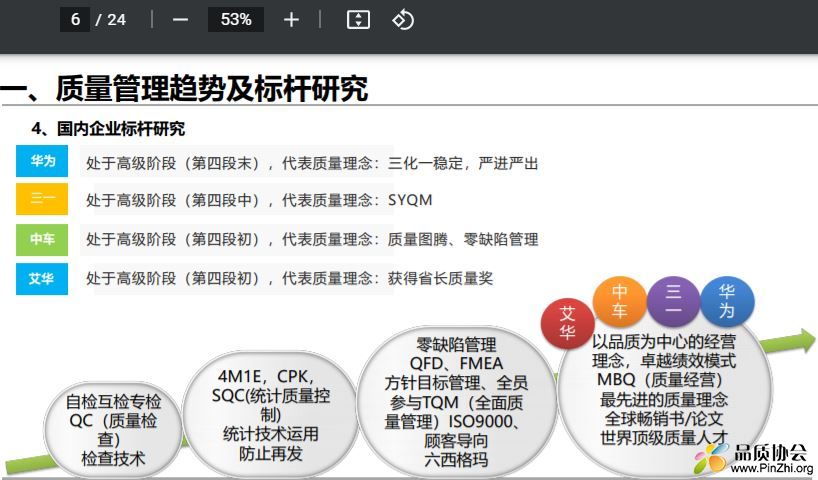Screen dimensions: 818x480
Task: Click the purple 三一 circle
Action: tap(673, 302)
